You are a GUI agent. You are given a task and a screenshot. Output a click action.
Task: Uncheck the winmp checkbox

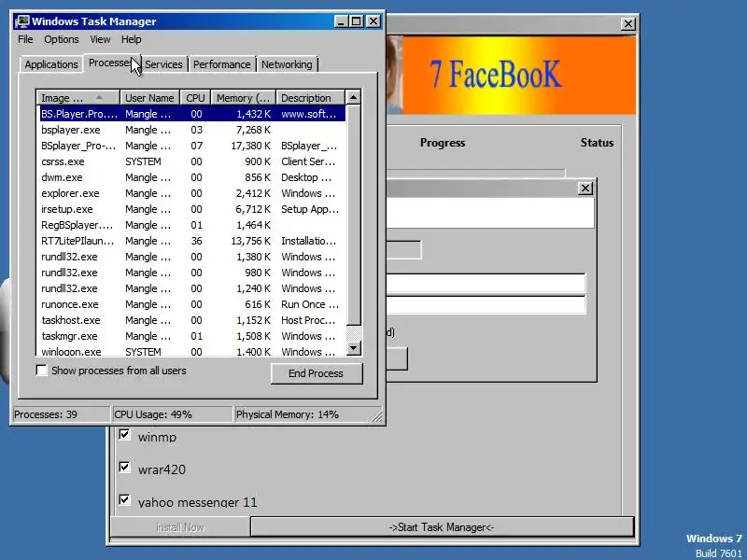(x=125, y=435)
